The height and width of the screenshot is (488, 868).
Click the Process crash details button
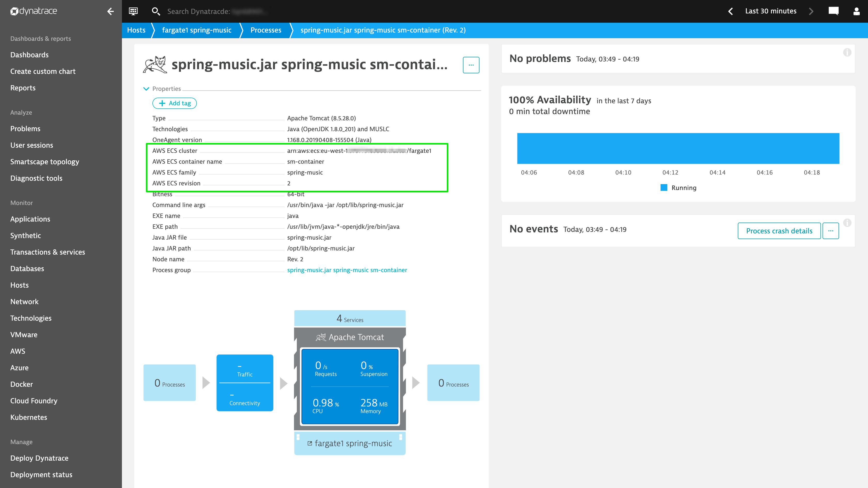tap(779, 231)
